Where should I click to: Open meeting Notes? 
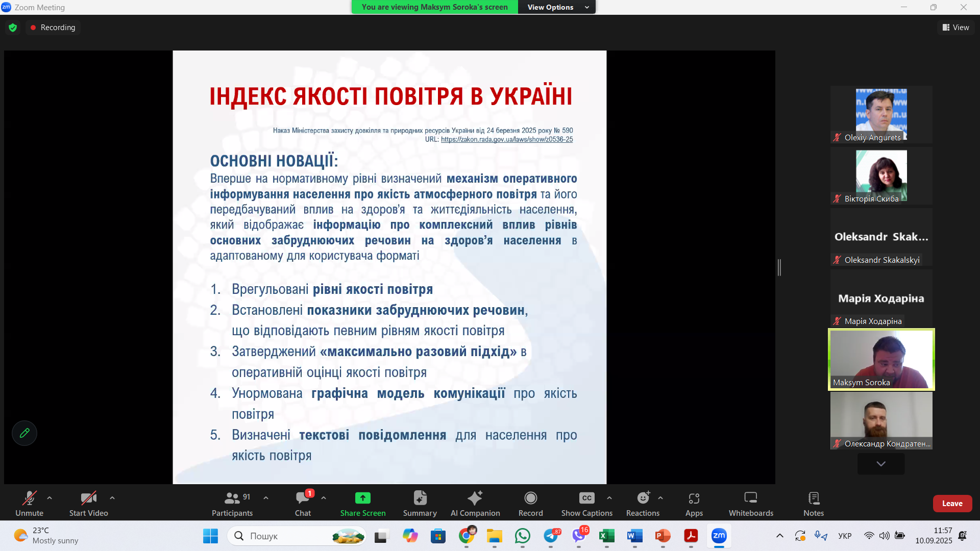click(813, 503)
